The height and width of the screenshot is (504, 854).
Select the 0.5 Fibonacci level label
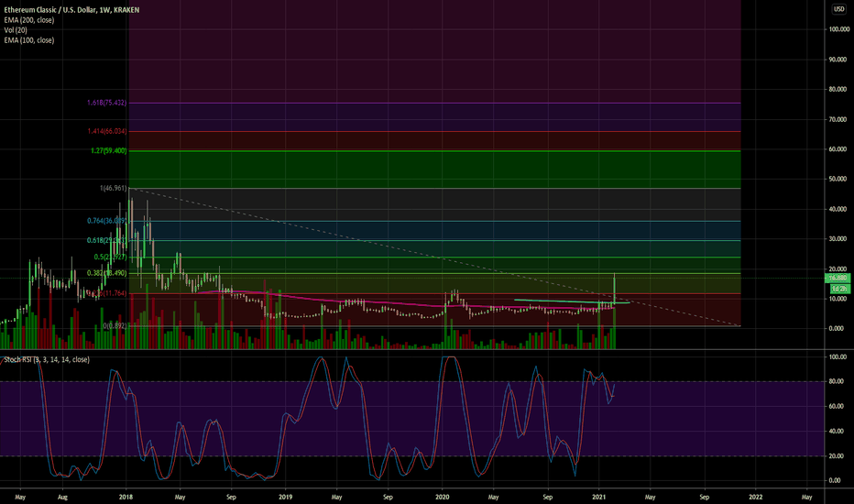(x=110, y=257)
